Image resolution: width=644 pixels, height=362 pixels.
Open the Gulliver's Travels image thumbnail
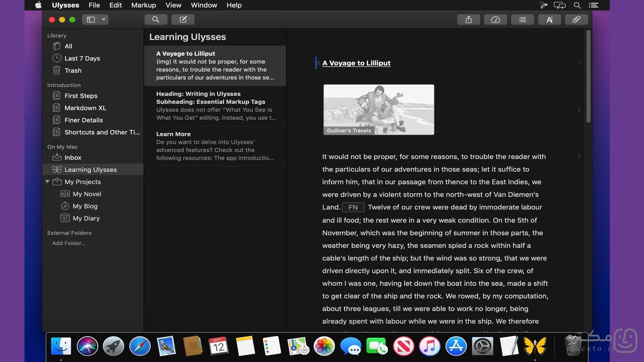(x=379, y=110)
